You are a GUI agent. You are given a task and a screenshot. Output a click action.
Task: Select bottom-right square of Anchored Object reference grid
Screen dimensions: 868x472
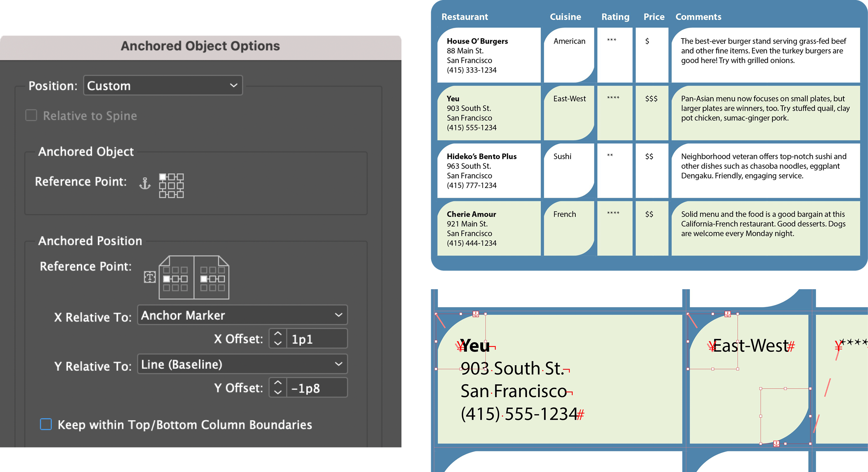180,194
